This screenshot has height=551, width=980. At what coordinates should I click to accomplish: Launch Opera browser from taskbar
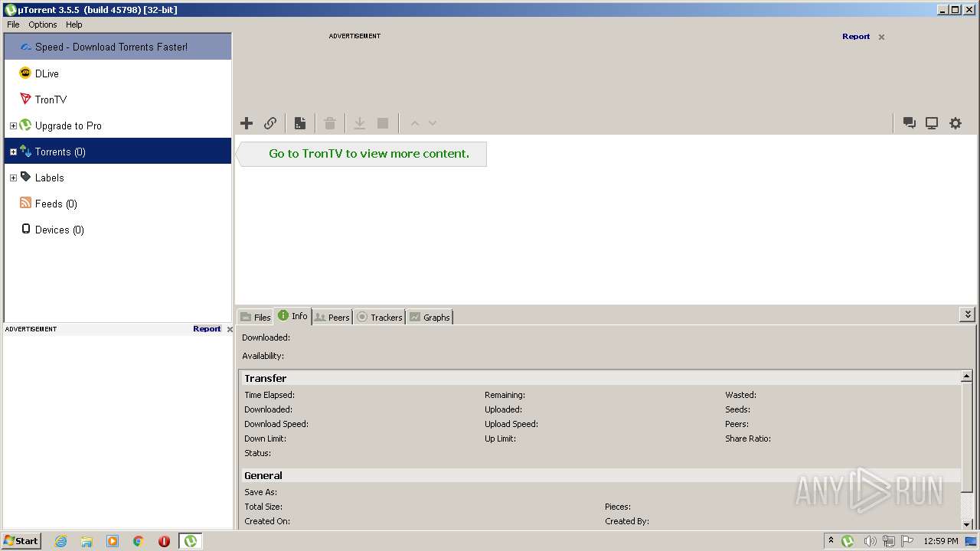pos(164,541)
